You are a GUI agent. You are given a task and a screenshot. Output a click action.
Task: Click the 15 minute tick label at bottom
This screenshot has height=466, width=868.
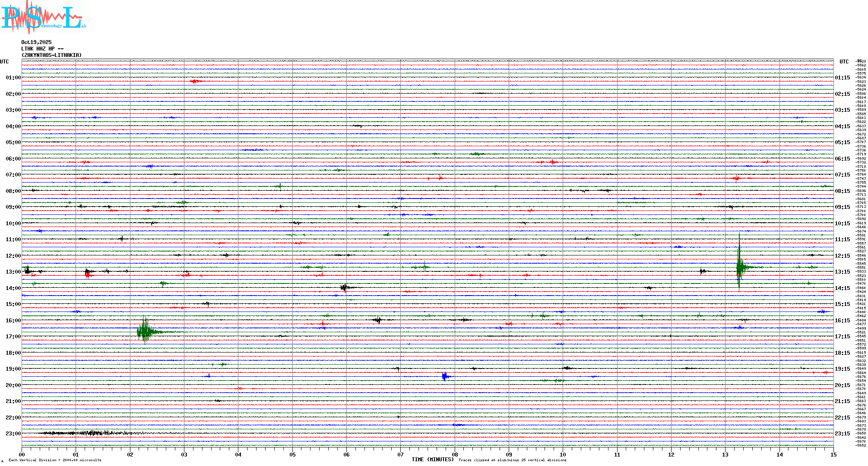click(833, 454)
